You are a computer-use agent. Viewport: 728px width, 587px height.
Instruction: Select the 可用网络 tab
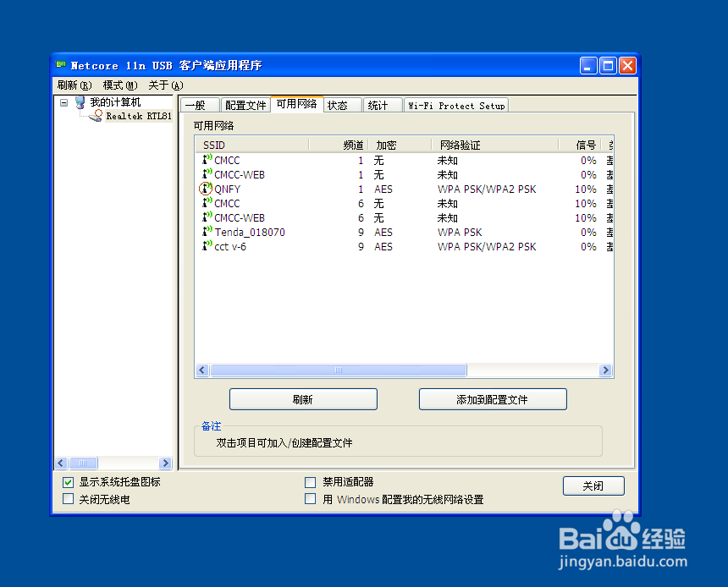(x=296, y=104)
